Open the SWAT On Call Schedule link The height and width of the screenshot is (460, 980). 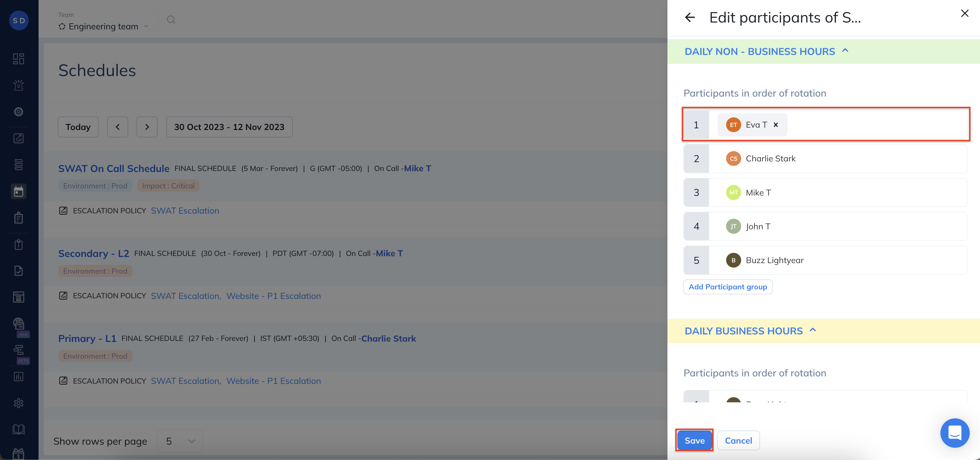coord(114,169)
